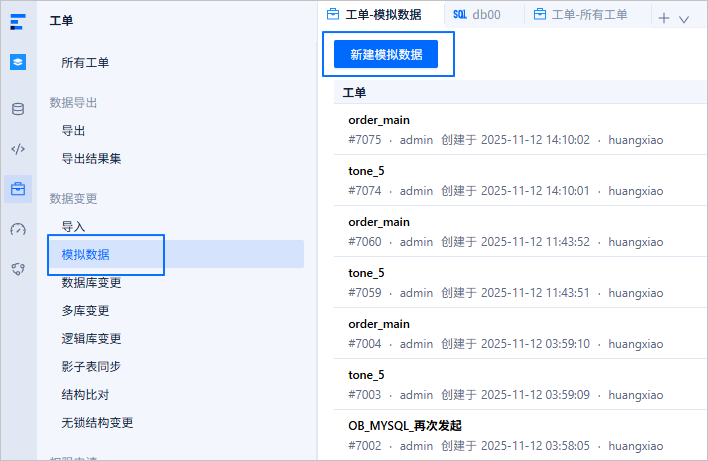
Task: Select 影子表同步 in the side menu
Action: pyautogui.click(x=91, y=367)
